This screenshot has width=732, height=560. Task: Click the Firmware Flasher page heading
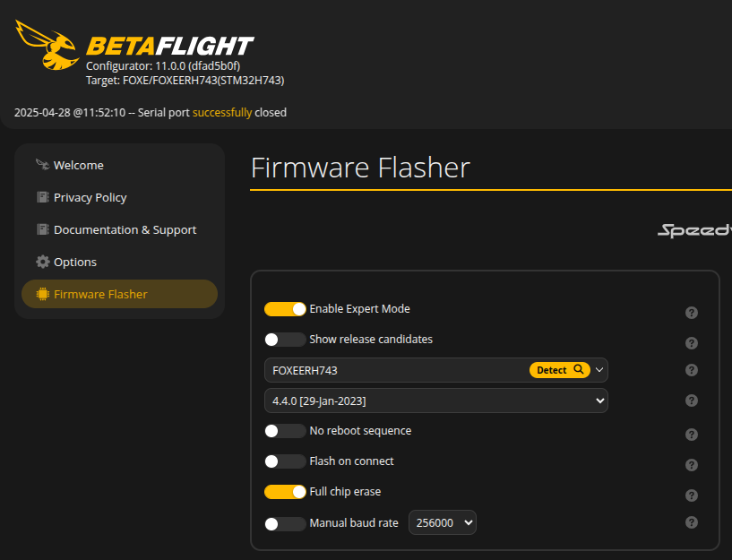click(360, 168)
